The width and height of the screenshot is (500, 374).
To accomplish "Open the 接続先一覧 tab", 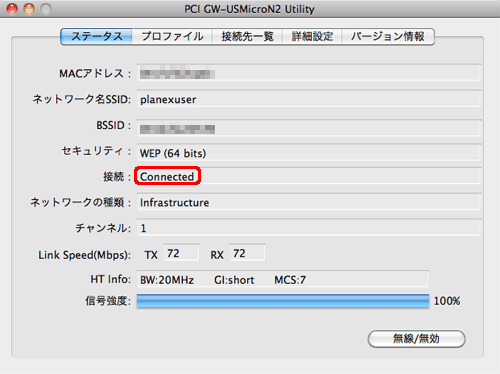I will coord(248,36).
